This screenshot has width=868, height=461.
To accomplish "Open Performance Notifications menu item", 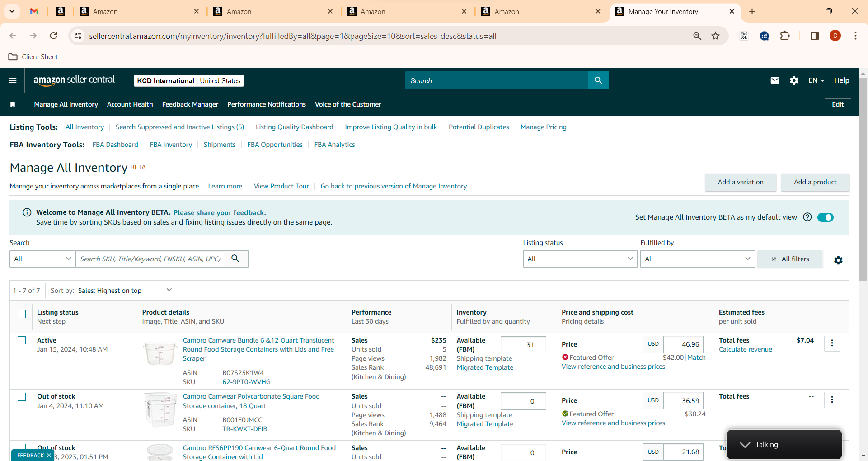I will pos(267,104).
